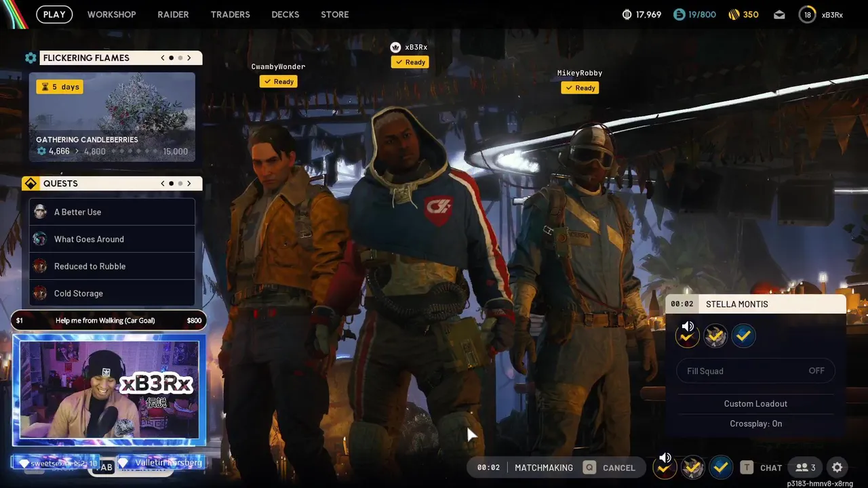Select second page dot in Quests header
868x488 pixels.
(180, 184)
